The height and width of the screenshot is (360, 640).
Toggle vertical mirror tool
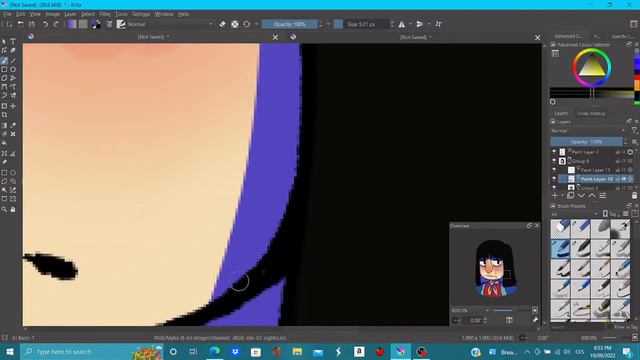pos(420,24)
